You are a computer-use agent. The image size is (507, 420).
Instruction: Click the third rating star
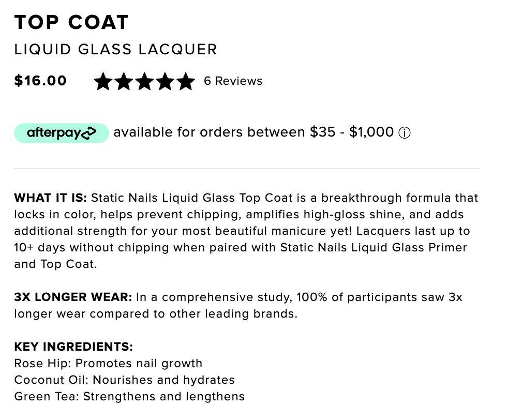(144, 81)
